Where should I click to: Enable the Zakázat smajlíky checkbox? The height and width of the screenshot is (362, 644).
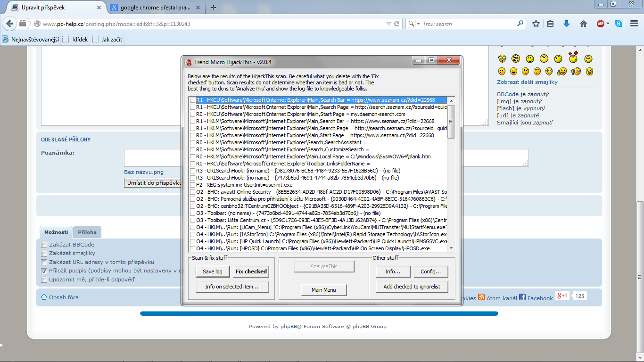click(x=44, y=254)
